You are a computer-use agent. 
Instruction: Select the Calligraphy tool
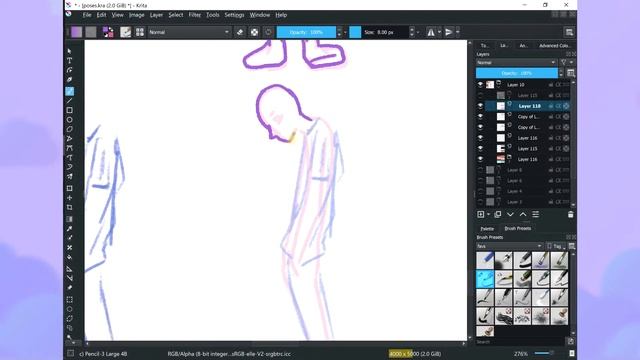(x=69, y=80)
